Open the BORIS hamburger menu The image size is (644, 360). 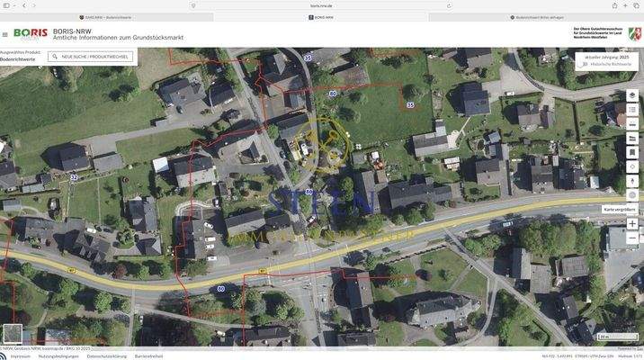tap(4, 34)
